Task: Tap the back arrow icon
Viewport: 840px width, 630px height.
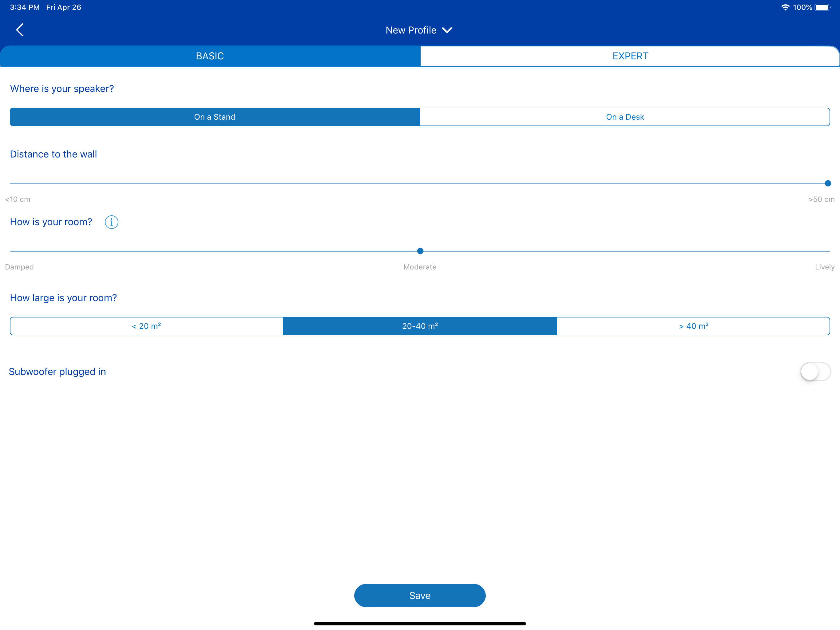Action: coord(20,30)
